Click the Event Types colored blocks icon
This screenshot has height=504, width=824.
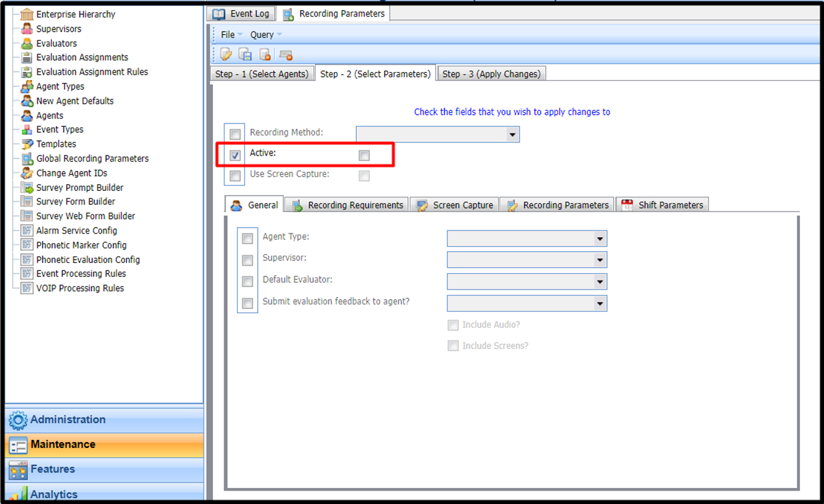coord(27,130)
